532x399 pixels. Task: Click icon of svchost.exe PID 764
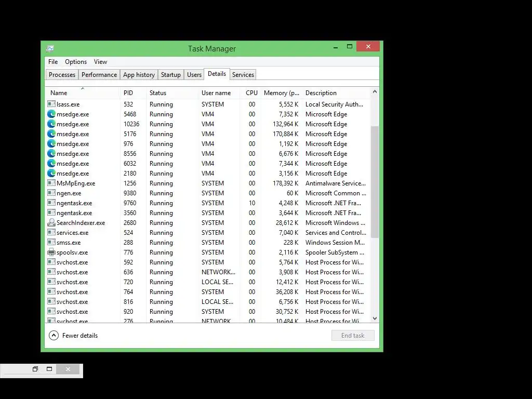(x=51, y=291)
